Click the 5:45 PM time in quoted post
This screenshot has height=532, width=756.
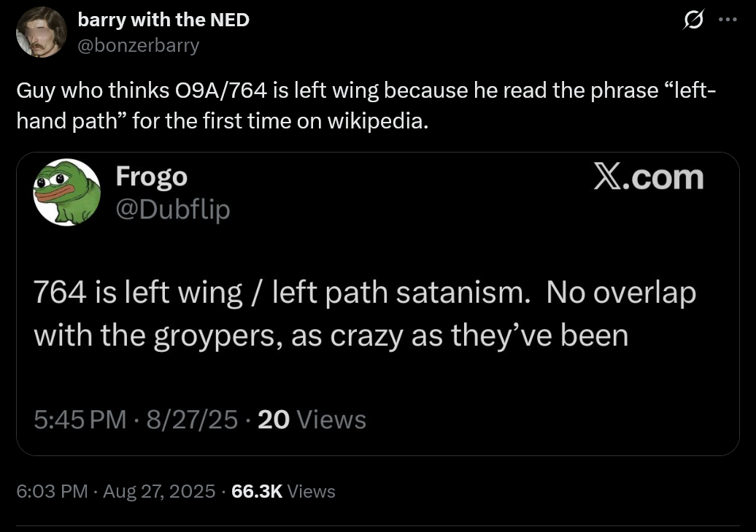[80, 420]
